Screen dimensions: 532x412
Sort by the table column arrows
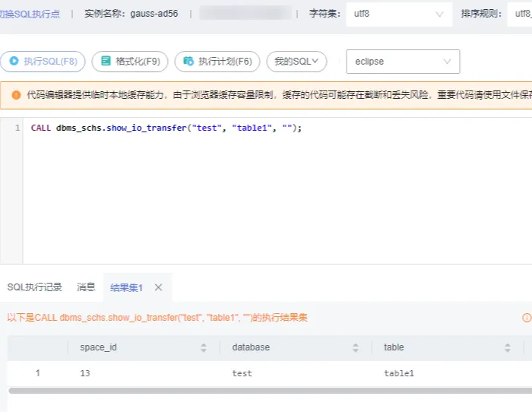[x=507, y=347]
